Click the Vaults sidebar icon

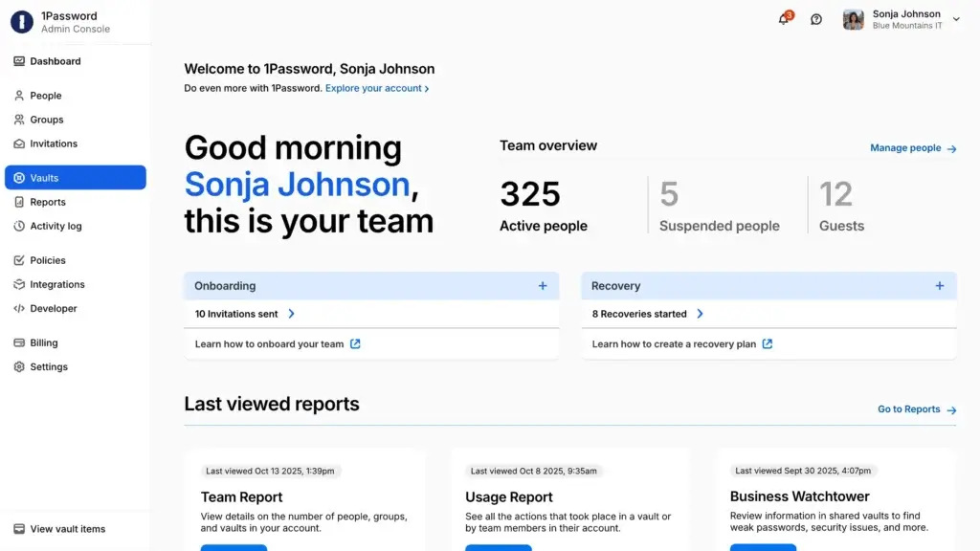[19, 178]
